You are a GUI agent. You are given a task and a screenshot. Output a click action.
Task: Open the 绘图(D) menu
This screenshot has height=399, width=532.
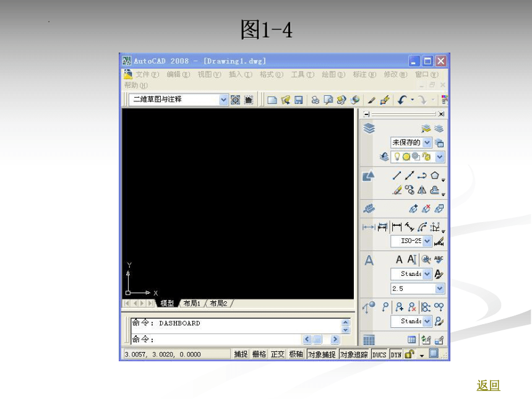(333, 75)
